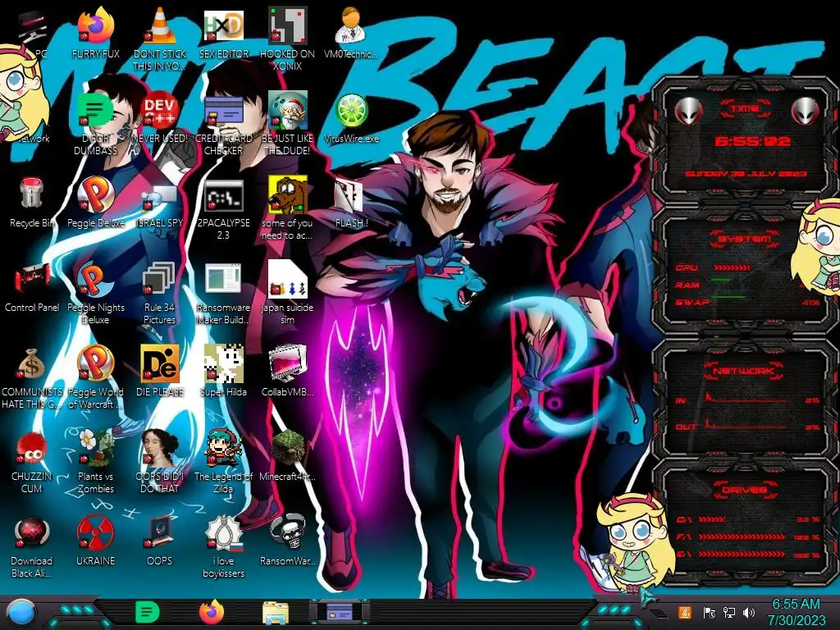
Task: Click the SYSTEM widget header
Action: coord(745,239)
